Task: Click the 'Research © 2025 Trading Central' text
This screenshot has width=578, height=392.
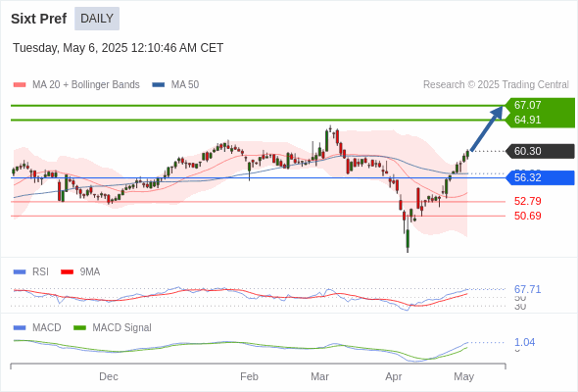Action: 496,85
